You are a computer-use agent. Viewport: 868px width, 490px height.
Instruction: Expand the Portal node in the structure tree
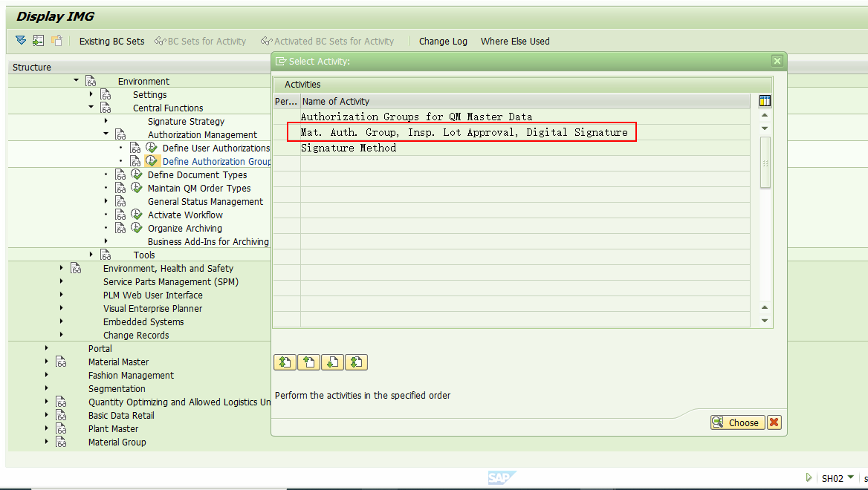coord(46,348)
